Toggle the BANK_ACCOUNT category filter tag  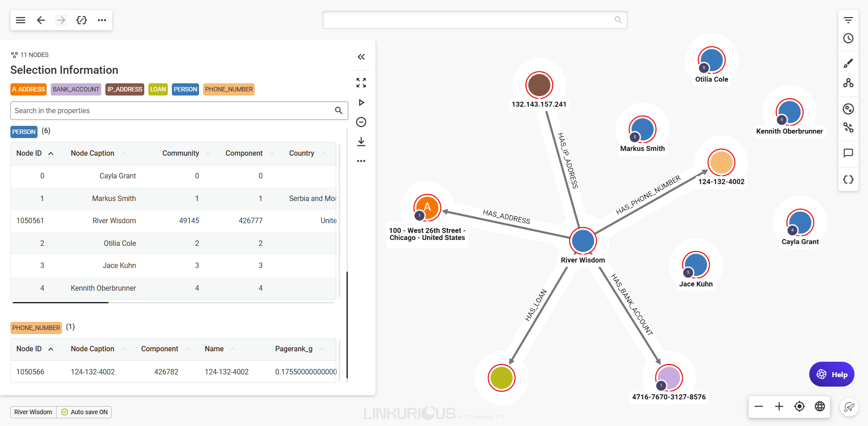click(x=76, y=89)
